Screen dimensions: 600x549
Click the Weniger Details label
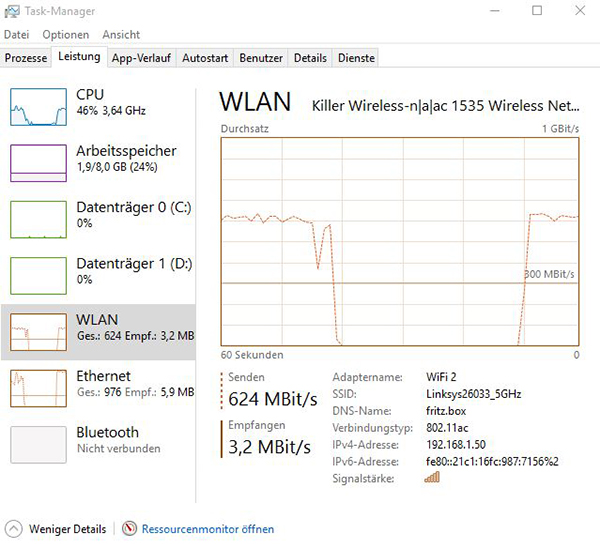click(67, 529)
